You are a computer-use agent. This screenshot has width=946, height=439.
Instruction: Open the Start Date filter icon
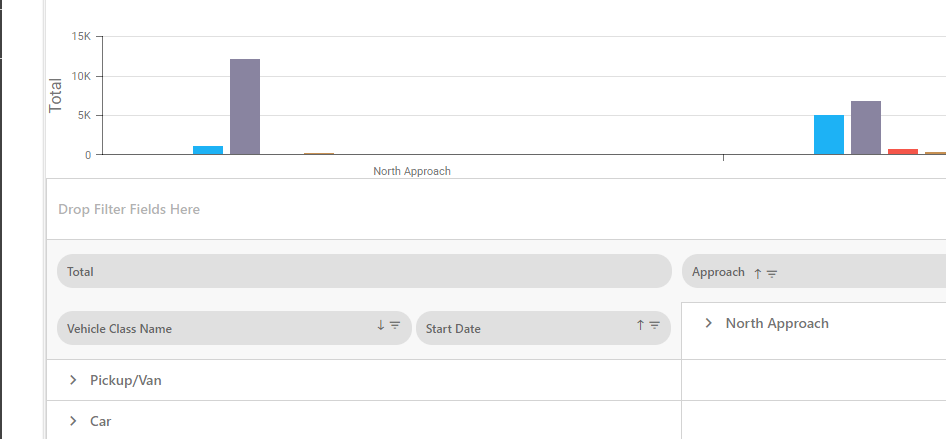coord(654,325)
